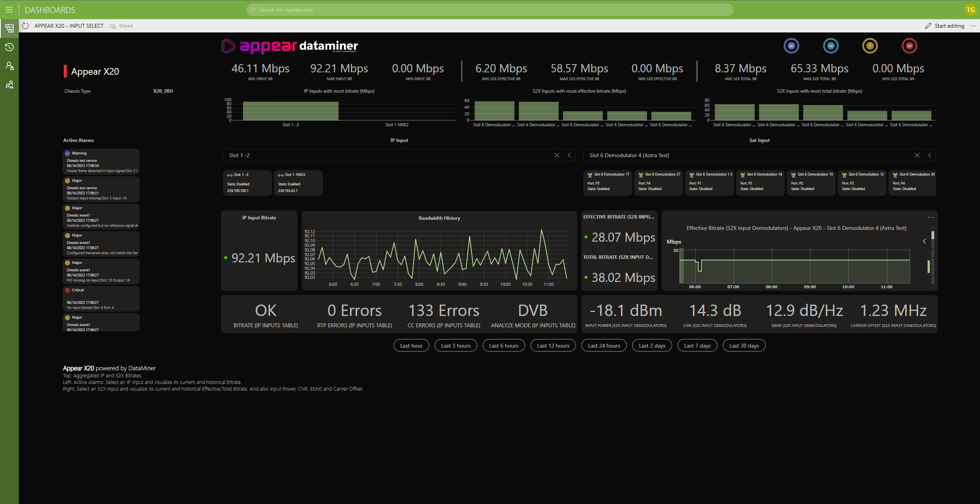Open the private user dashboards sidebar icon

point(9,66)
